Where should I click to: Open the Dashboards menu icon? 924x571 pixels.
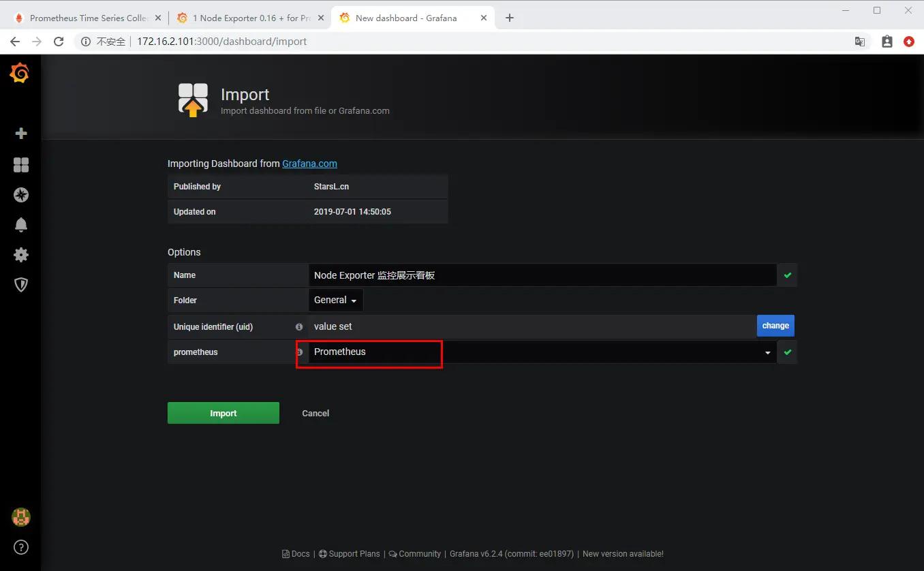(x=21, y=165)
